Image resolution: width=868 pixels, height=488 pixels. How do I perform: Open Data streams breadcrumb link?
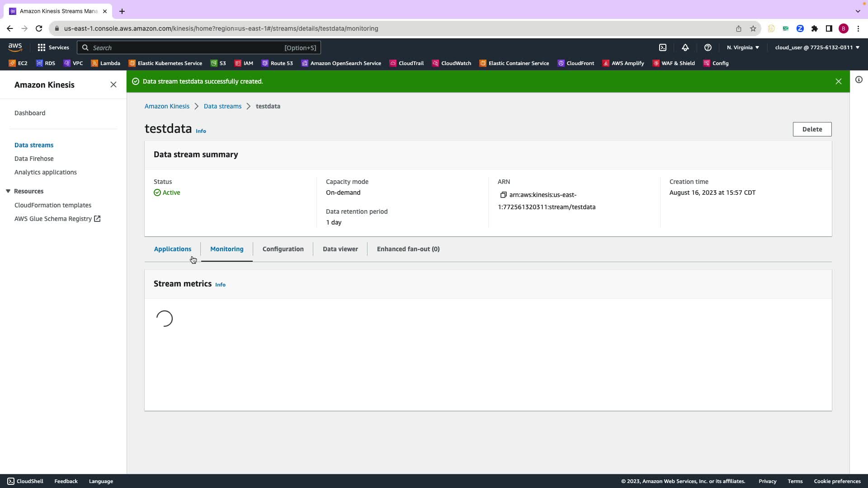pos(222,106)
